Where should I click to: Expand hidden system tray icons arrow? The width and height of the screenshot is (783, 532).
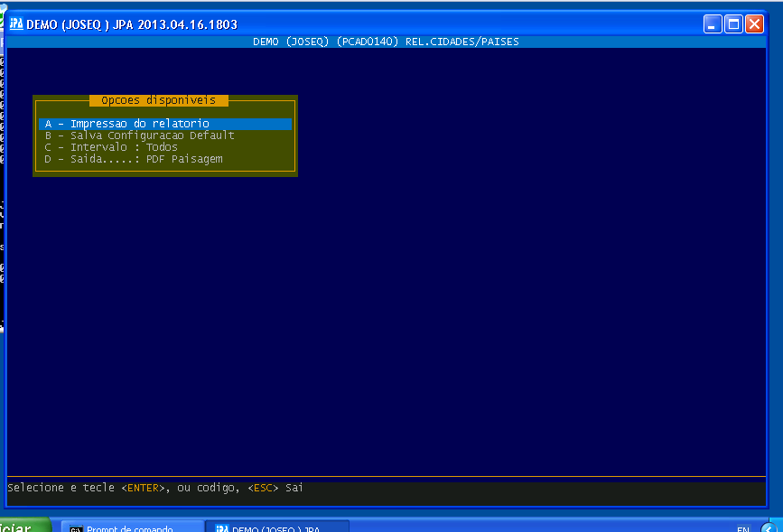click(769, 527)
